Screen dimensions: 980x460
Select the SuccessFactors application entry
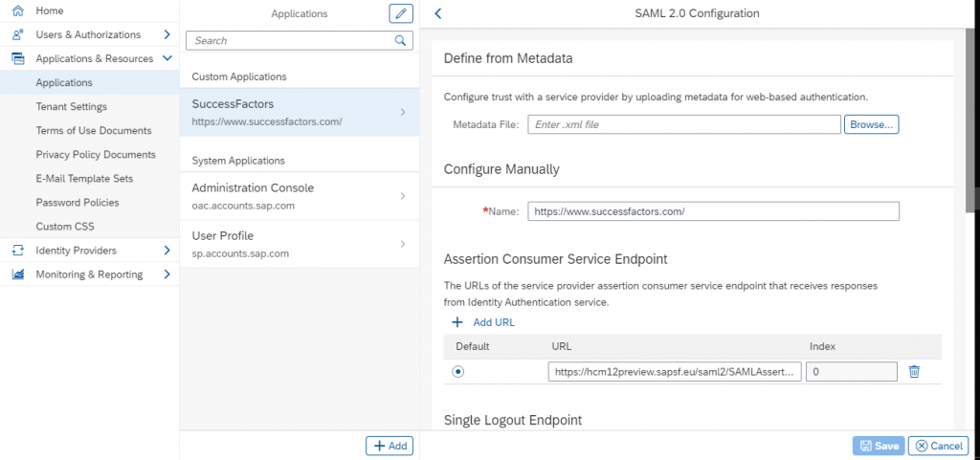click(300, 112)
